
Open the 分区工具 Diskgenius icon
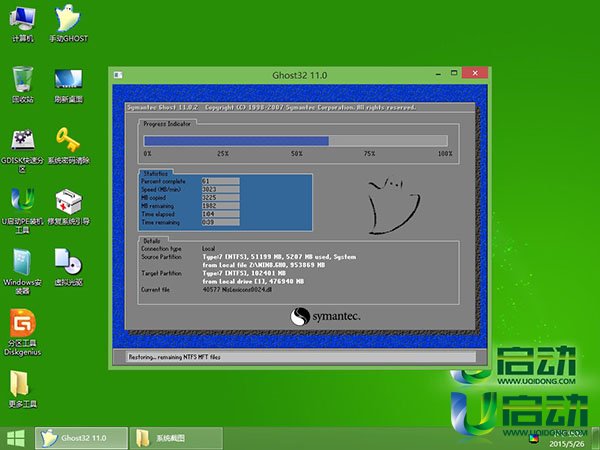(23, 332)
